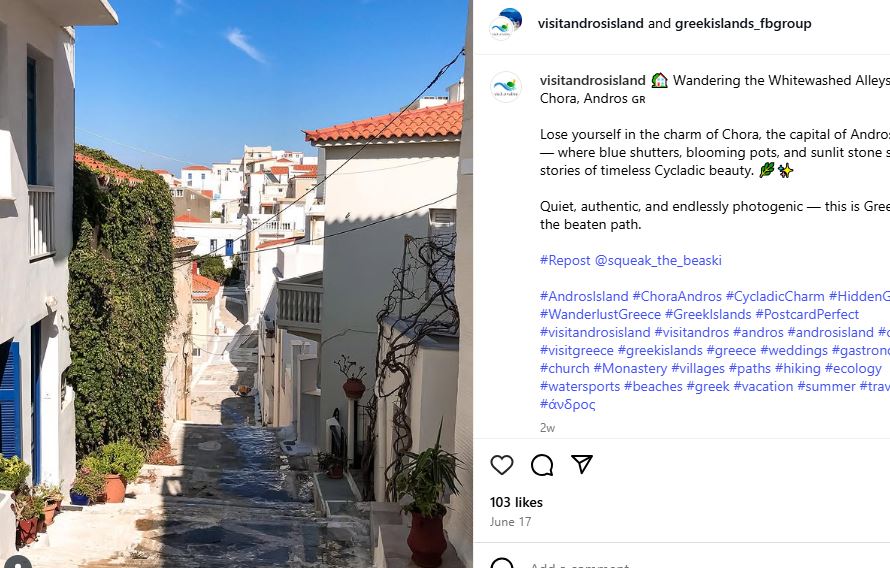Share the post via paper plane icon
The width and height of the screenshot is (890, 568).
[582, 464]
